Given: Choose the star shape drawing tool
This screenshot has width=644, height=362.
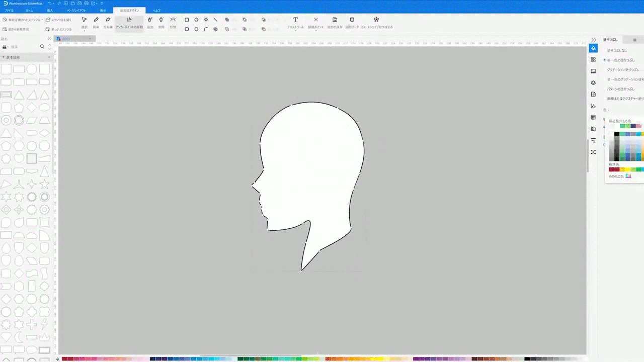Looking at the screenshot, I should (206, 20).
